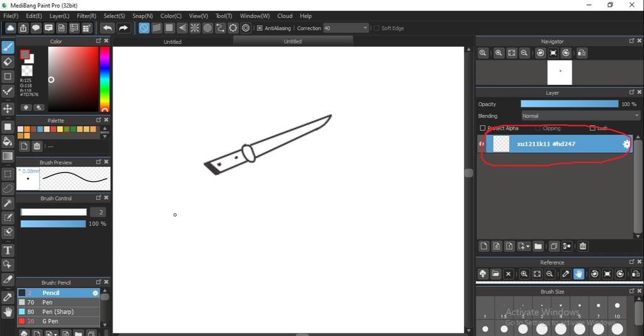644x336 pixels.
Task: Select the G Pen brush
Action: tap(58, 321)
